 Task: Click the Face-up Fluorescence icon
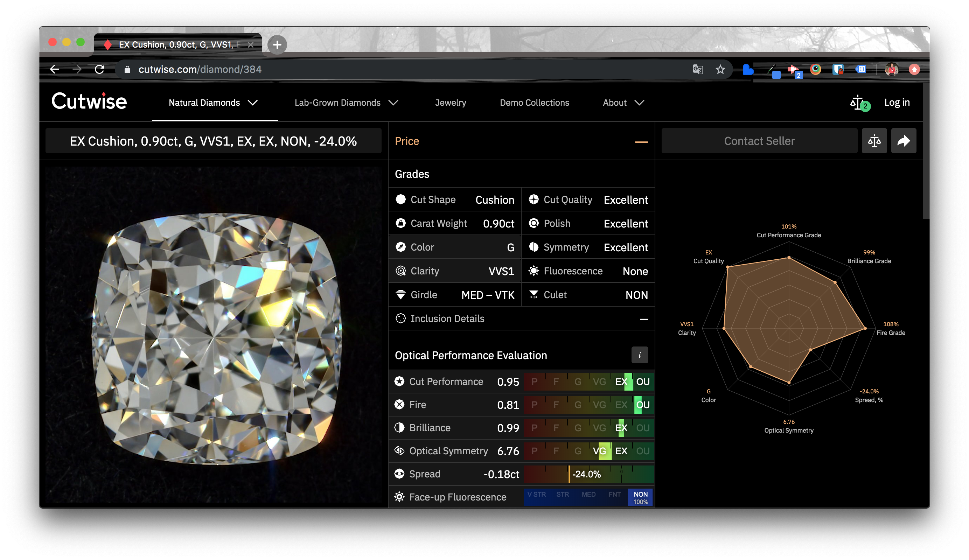[x=399, y=497]
